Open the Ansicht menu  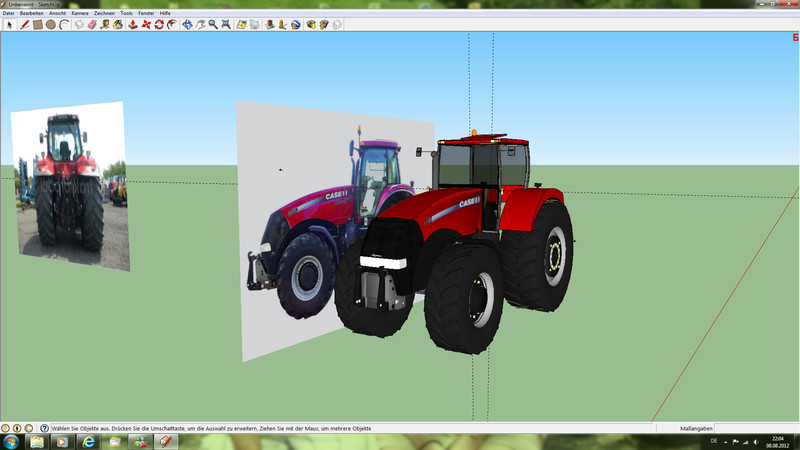coord(57,13)
